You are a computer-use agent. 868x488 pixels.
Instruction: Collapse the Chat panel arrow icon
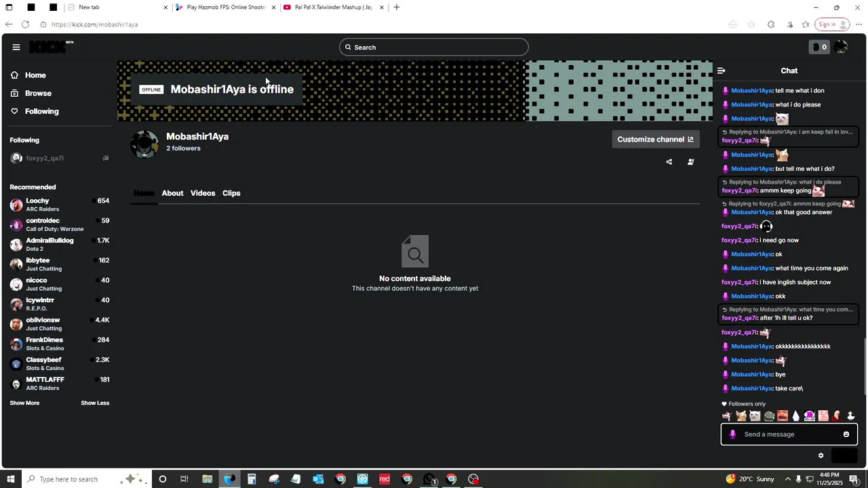pyautogui.click(x=722, y=70)
